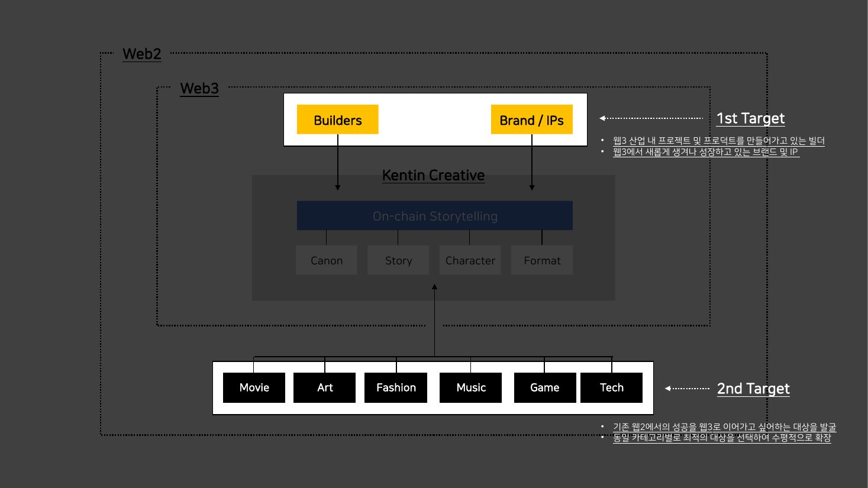Click the black Fashion box
Image resolution: width=868 pixels, height=488 pixels.
tap(396, 387)
